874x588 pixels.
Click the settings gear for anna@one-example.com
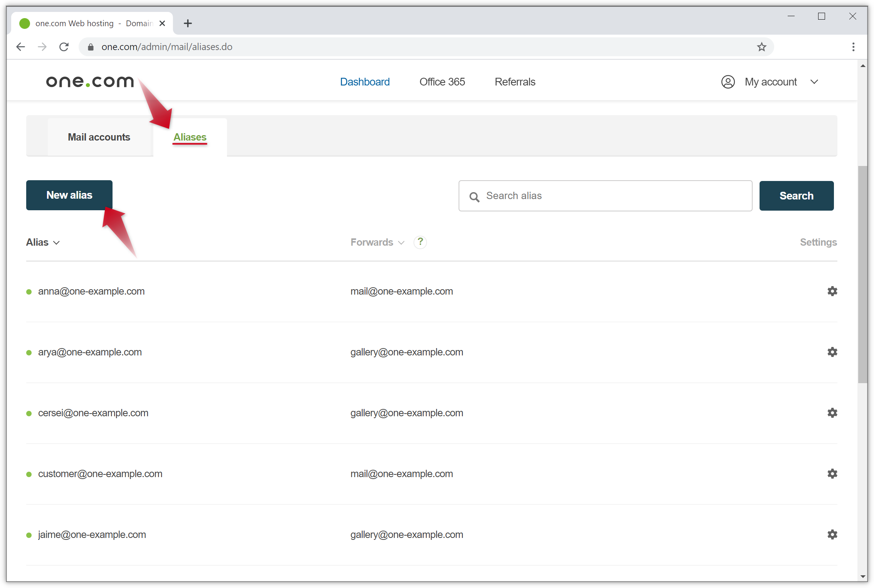tap(832, 291)
